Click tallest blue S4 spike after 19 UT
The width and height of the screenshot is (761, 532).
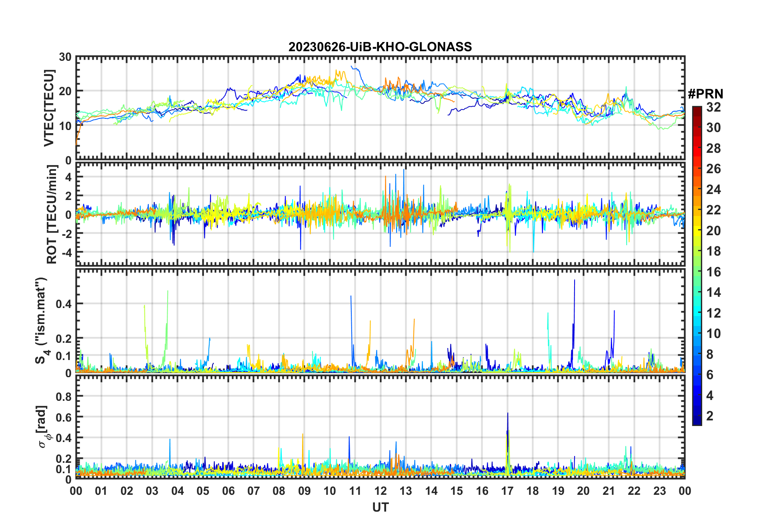[575, 281]
